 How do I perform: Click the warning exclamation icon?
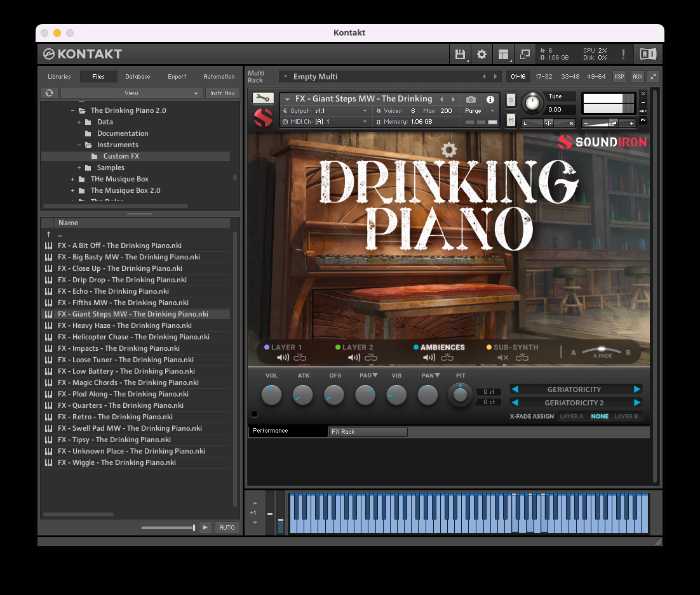[623, 54]
